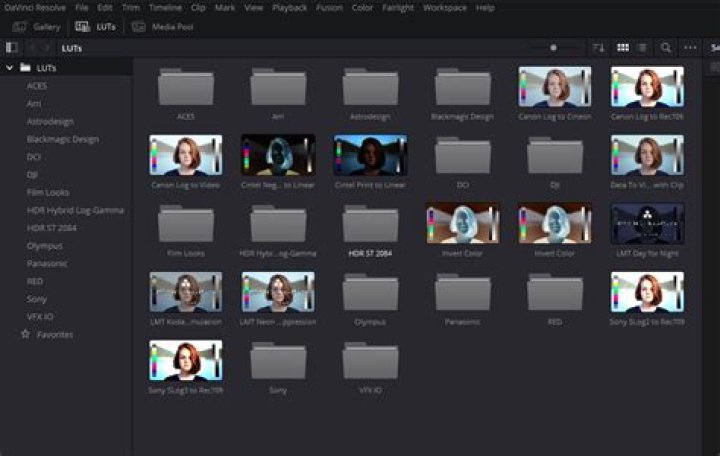720x456 pixels.
Task: Select the LMT Day for Night LUT
Action: 647,224
